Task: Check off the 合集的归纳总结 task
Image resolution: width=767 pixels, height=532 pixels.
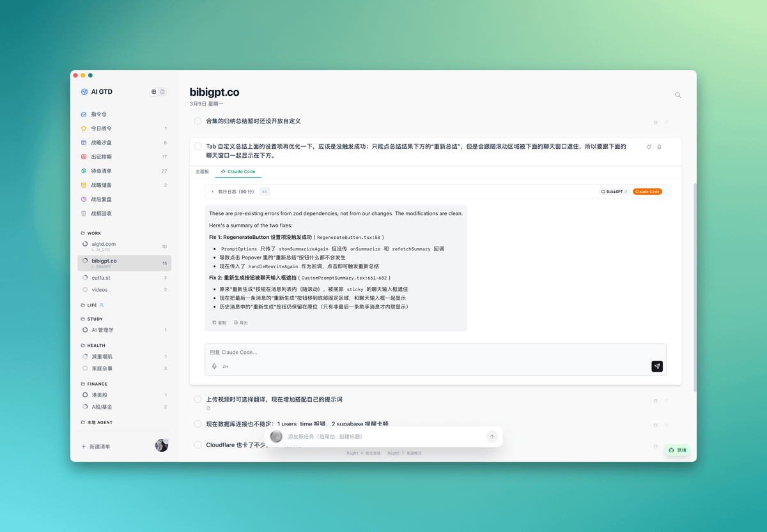Action: click(198, 121)
